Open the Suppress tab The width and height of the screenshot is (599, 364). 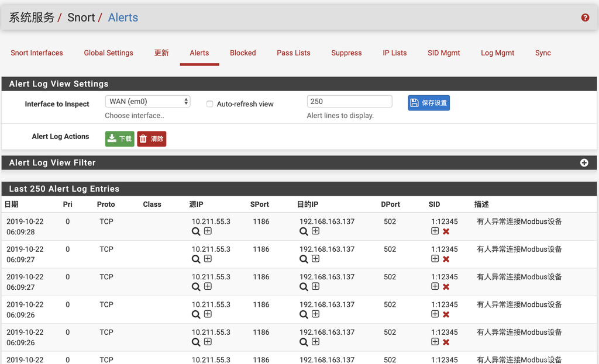(346, 53)
